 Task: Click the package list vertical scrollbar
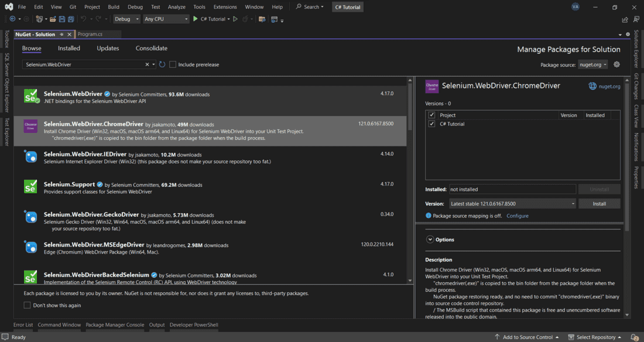click(x=410, y=107)
